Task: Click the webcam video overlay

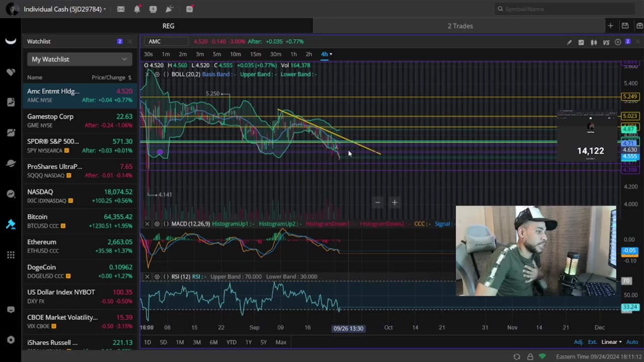Action: [x=536, y=250]
